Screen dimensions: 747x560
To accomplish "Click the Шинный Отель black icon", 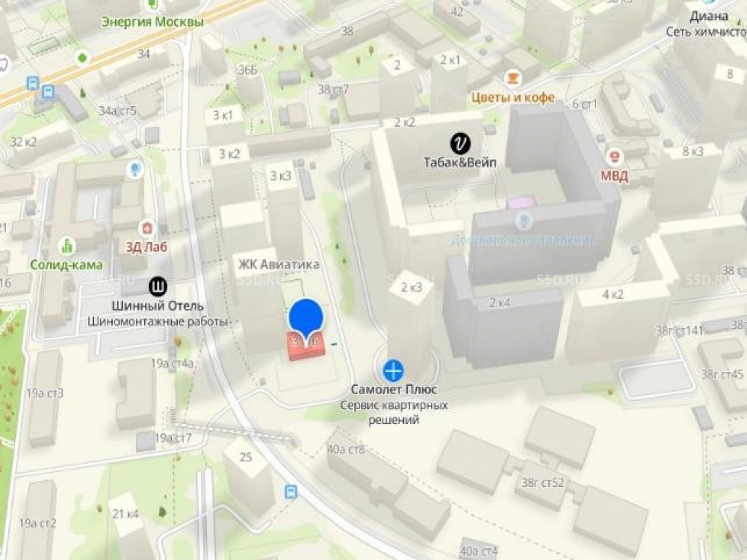I will [158, 287].
